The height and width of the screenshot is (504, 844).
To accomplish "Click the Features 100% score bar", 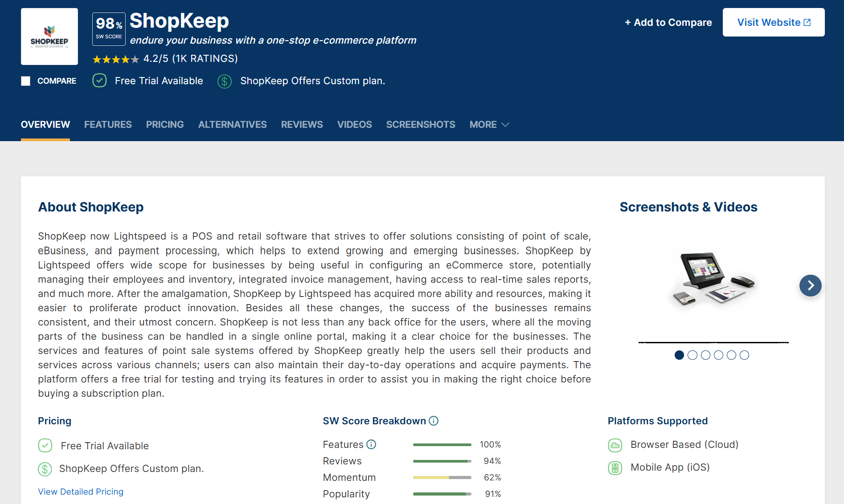I will (x=442, y=445).
